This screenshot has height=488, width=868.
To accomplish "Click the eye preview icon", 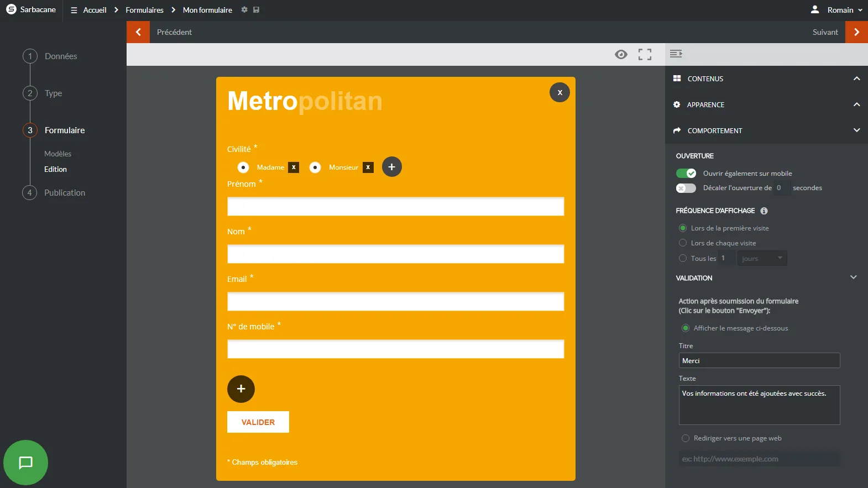I will pos(621,54).
